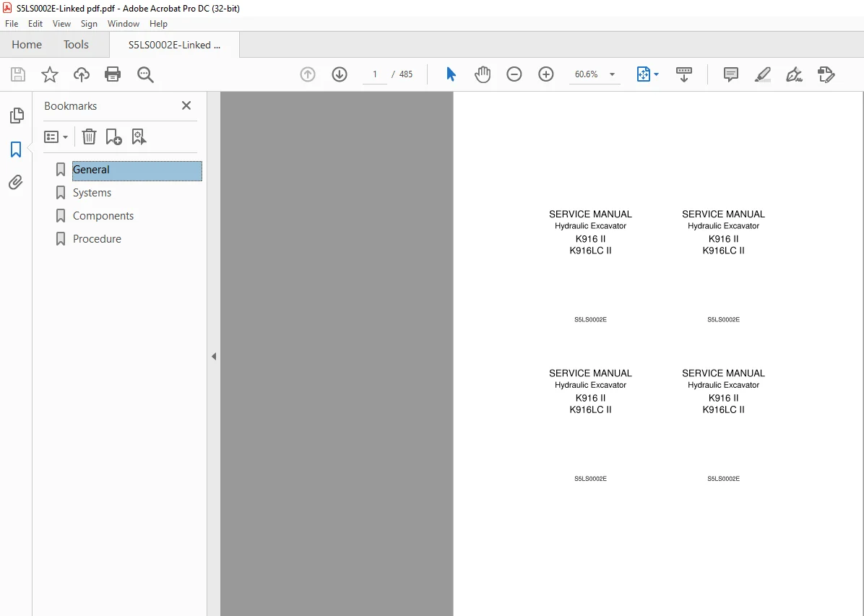
Task: Zoom out with the minus icon
Action: point(514,74)
